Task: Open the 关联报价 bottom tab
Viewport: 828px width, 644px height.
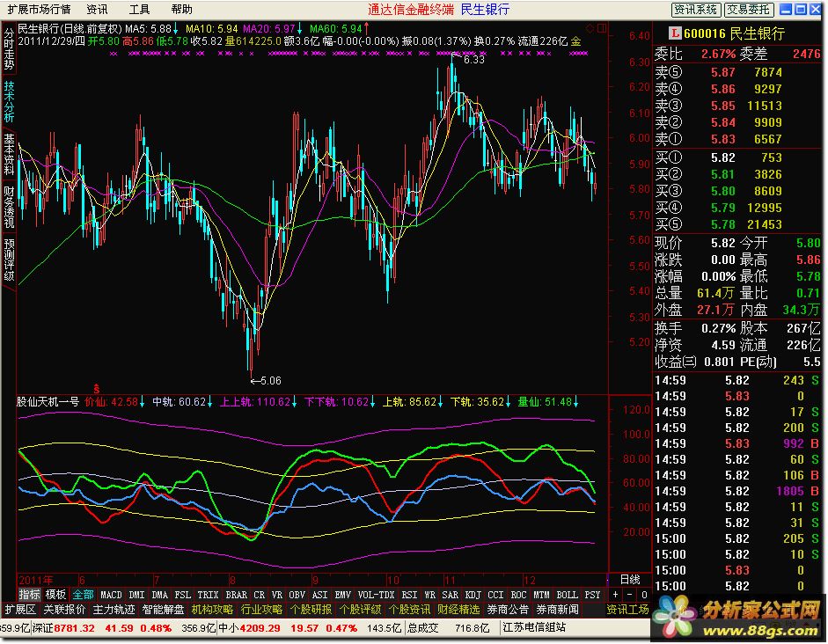Action: 64,610
